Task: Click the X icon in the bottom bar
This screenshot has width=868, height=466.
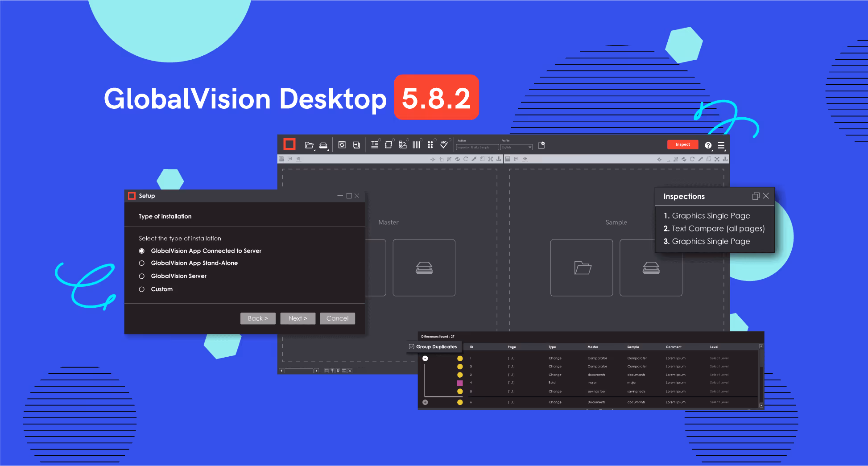Action: 350,371
